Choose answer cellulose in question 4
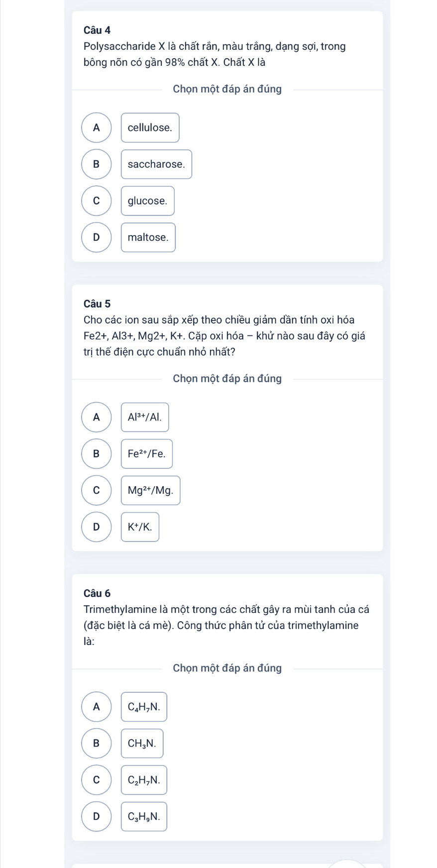Screen dimensions: 437x868 tap(150, 128)
